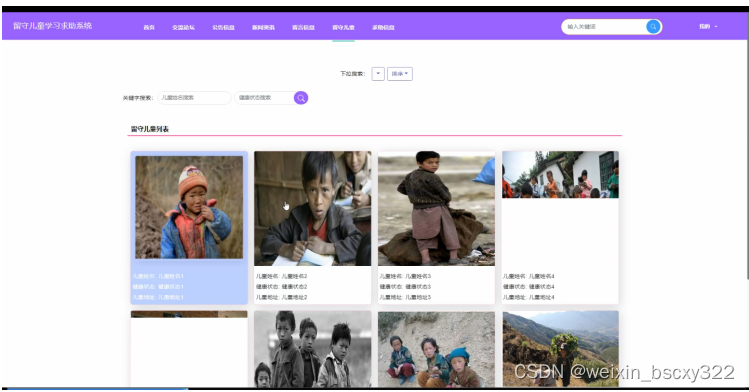Open 交流论坛 in the navigation bar
749x392 pixels.
183,28
